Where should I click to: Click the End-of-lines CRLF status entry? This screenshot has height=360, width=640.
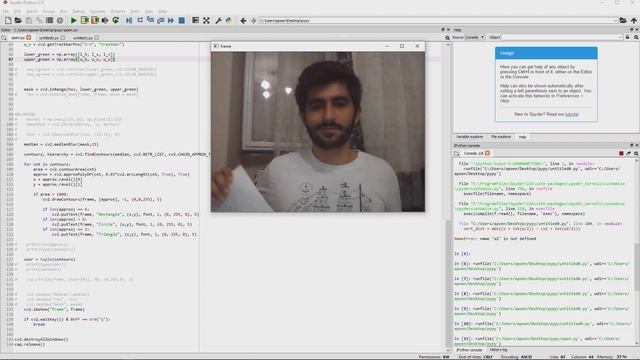[476, 357]
